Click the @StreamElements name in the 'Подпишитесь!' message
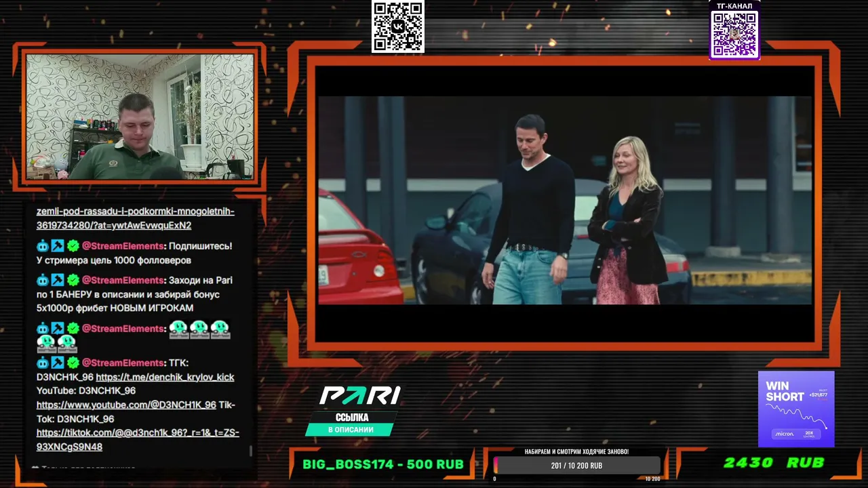The width and height of the screenshot is (868, 488). pyautogui.click(x=123, y=246)
